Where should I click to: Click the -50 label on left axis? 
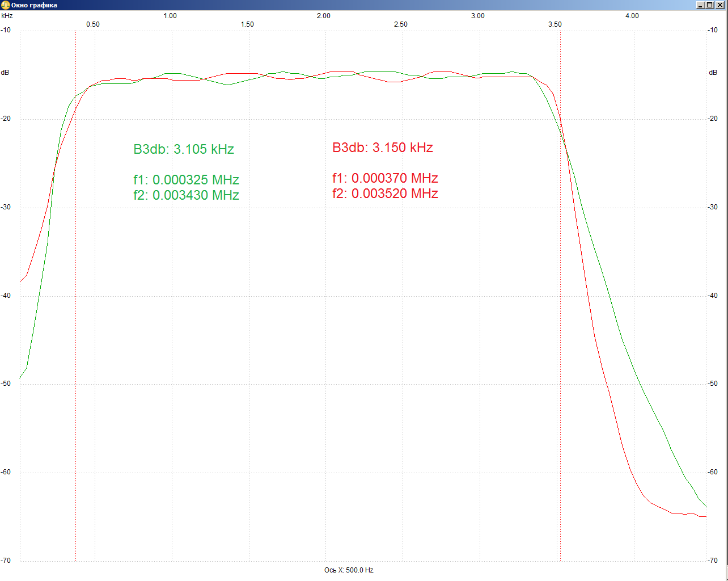(6, 384)
